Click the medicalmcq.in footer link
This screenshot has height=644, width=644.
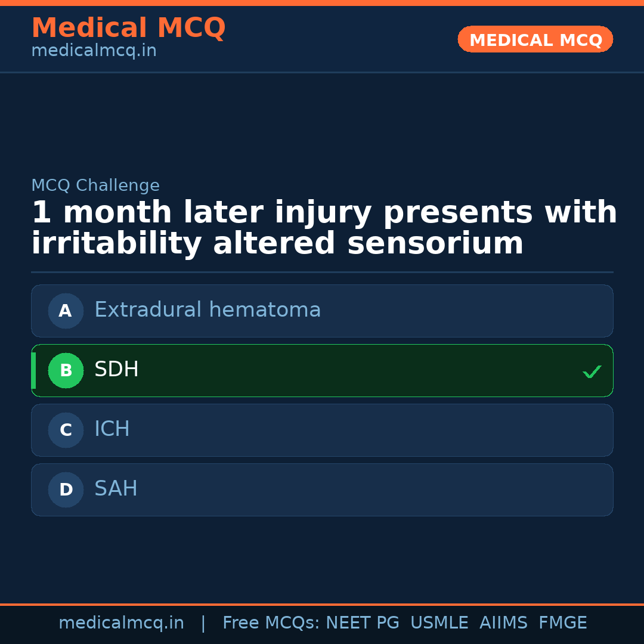tap(121, 623)
